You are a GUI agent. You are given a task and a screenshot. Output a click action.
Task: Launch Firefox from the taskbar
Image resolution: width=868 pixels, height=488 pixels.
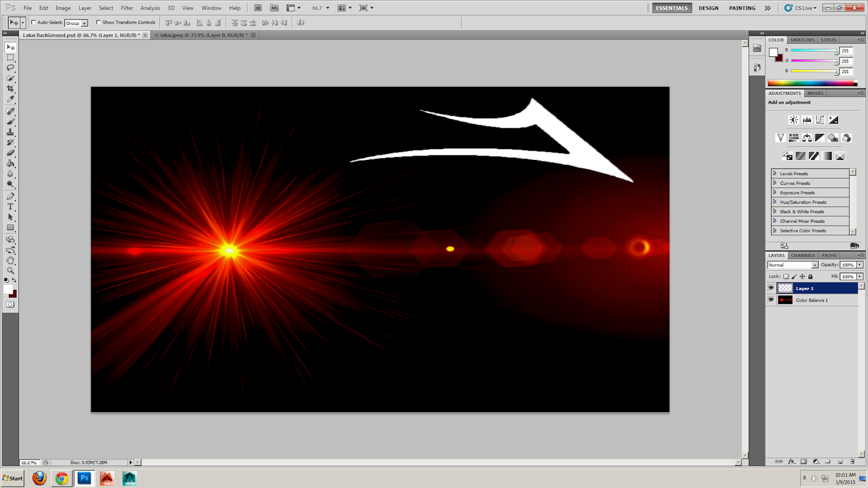[x=39, y=478]
